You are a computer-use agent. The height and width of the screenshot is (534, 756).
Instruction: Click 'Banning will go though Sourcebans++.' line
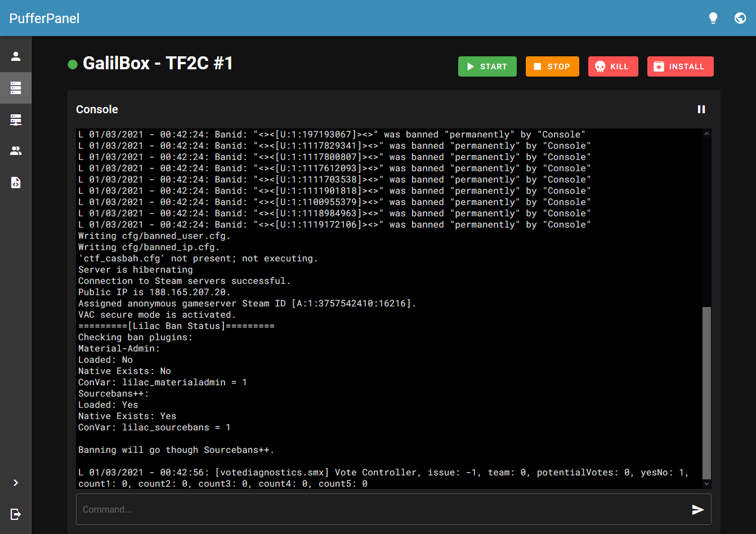click(x=176, y=450)
